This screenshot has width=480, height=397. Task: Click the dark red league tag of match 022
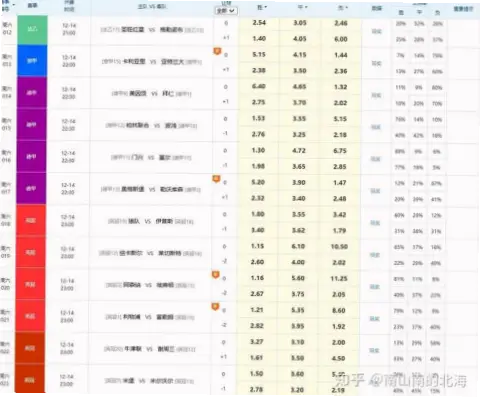30,348
